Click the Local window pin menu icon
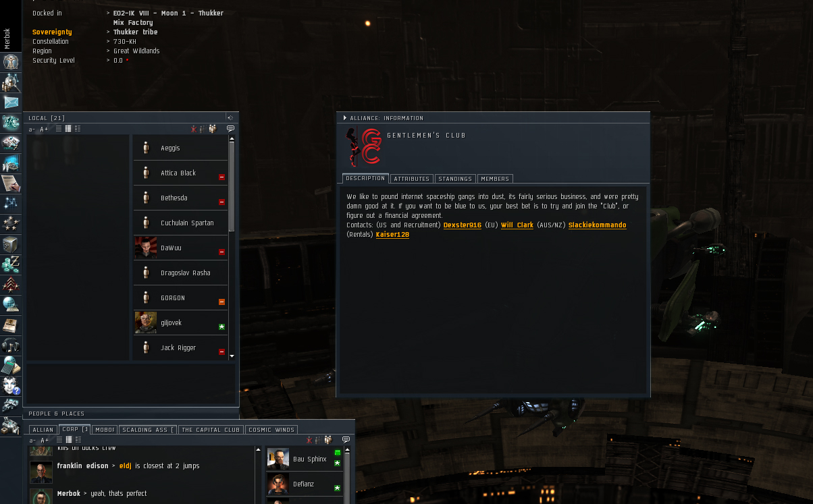813x504 pixels. pyautogui.click(x=230, y=118)
